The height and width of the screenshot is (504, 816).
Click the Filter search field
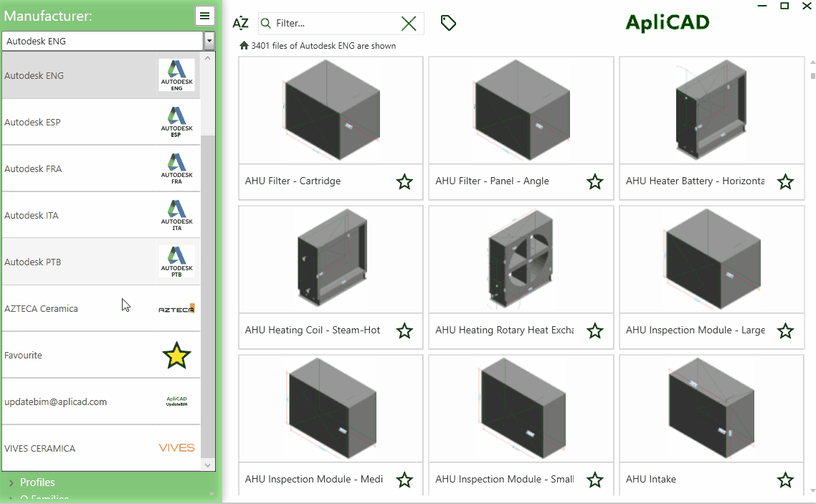tap(333, 24)
